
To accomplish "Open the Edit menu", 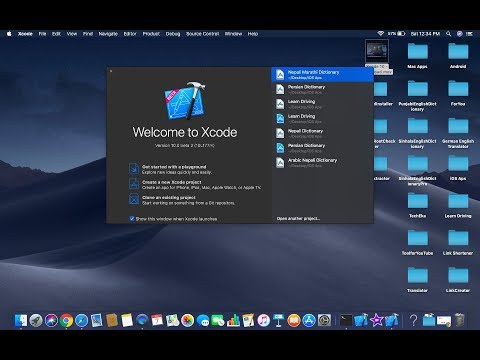I will click(x=56, y=34).
